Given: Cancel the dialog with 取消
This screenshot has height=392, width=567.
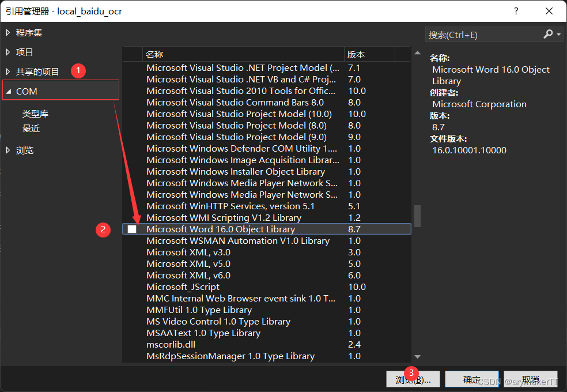Looking at the screenshot, I should (531, 379).
